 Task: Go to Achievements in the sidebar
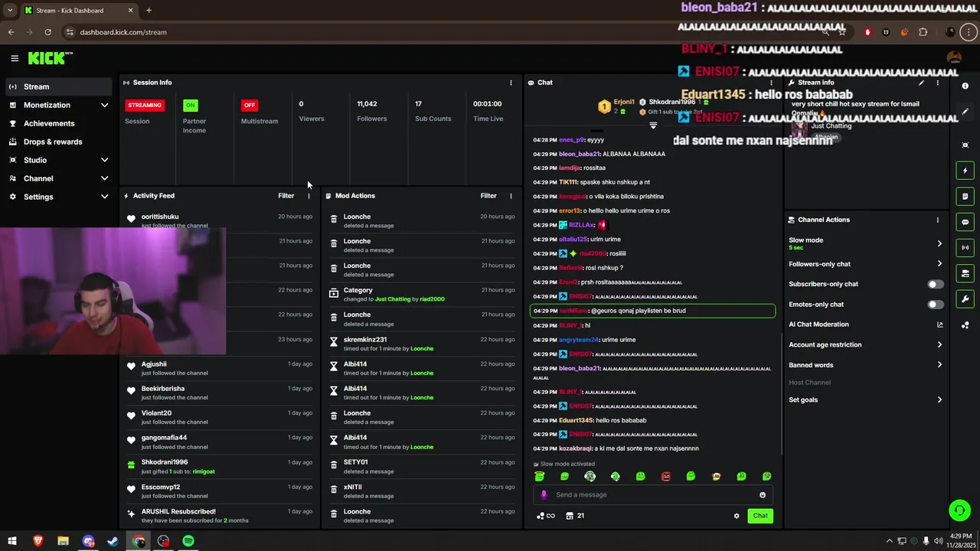coord(59,123)
